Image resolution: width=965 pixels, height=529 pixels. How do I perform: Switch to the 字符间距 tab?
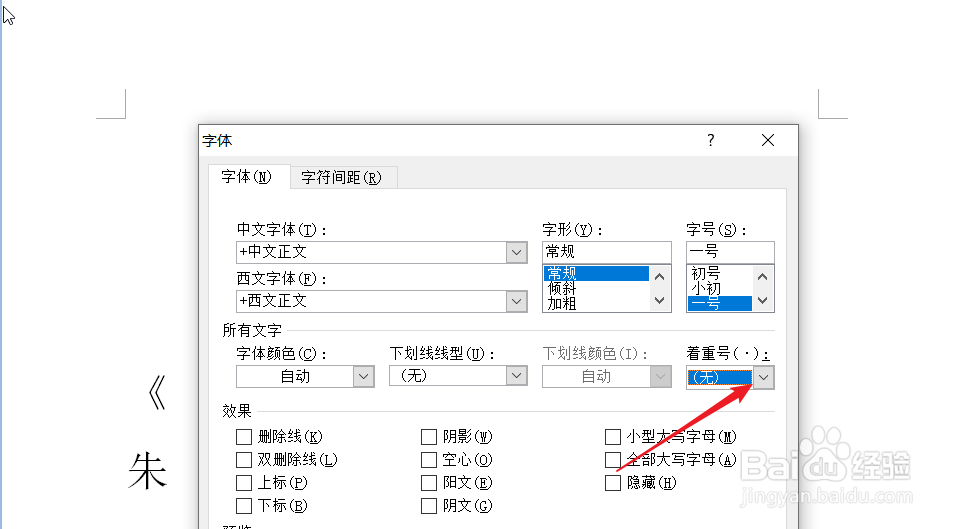pos(342,177)
